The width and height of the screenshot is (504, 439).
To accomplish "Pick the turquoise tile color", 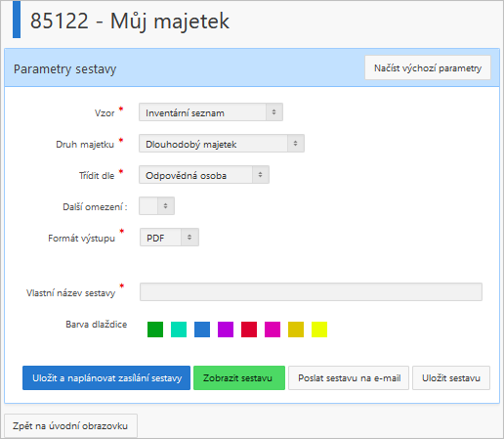I will [179, 329].
